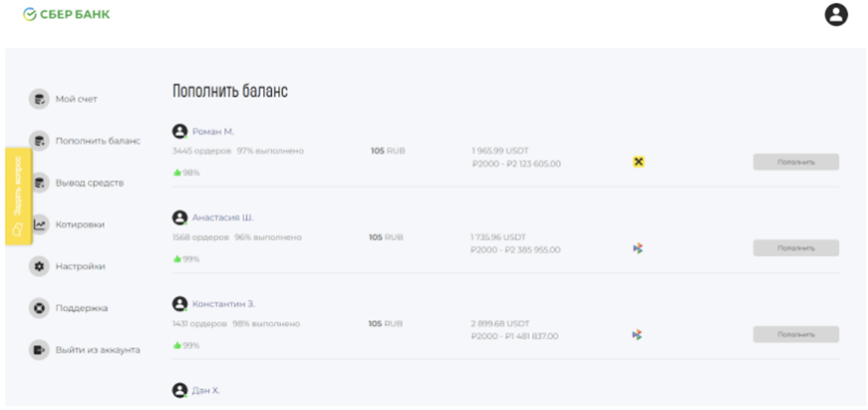This screenshot has height=410, width=868.
Task: Click the payment system icon in Константин З. row
Action: tap(638, 335)
